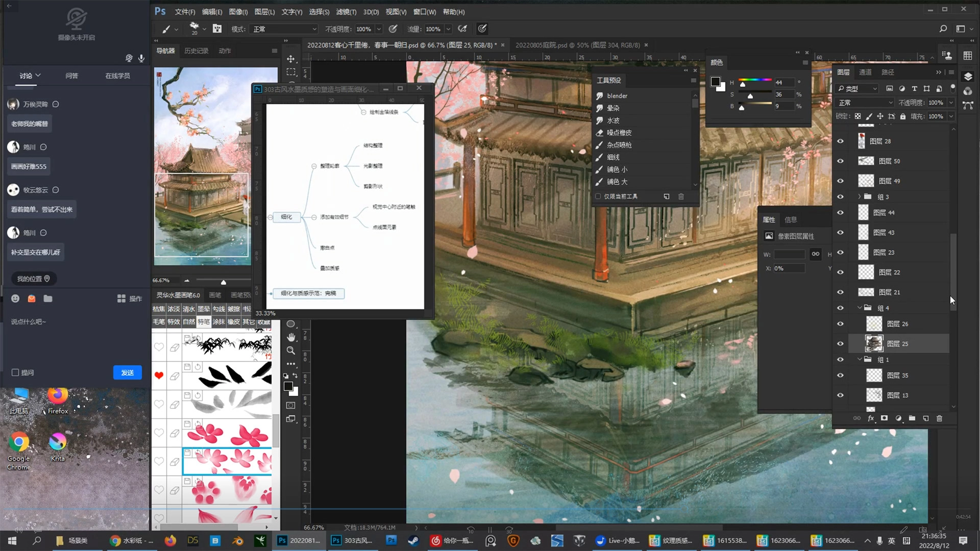
Task: Hide layer 图层 25 visibility
Action: click(x=840, y=344)
